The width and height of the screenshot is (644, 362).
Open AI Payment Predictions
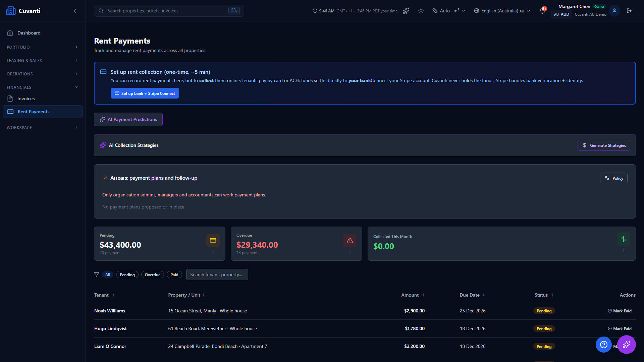click(x=128, y=119)
